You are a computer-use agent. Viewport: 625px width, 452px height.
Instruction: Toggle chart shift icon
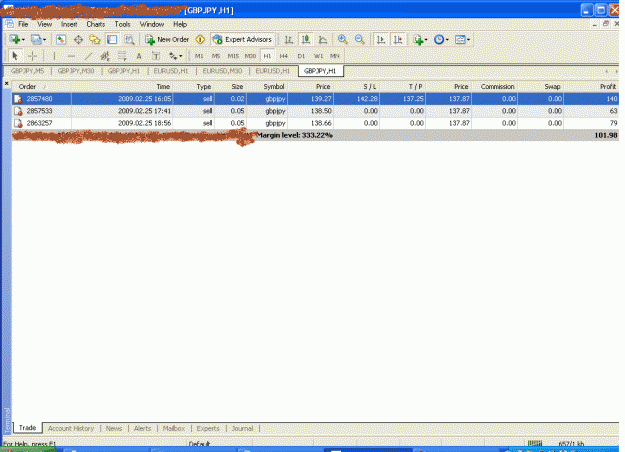pos(398,39)
